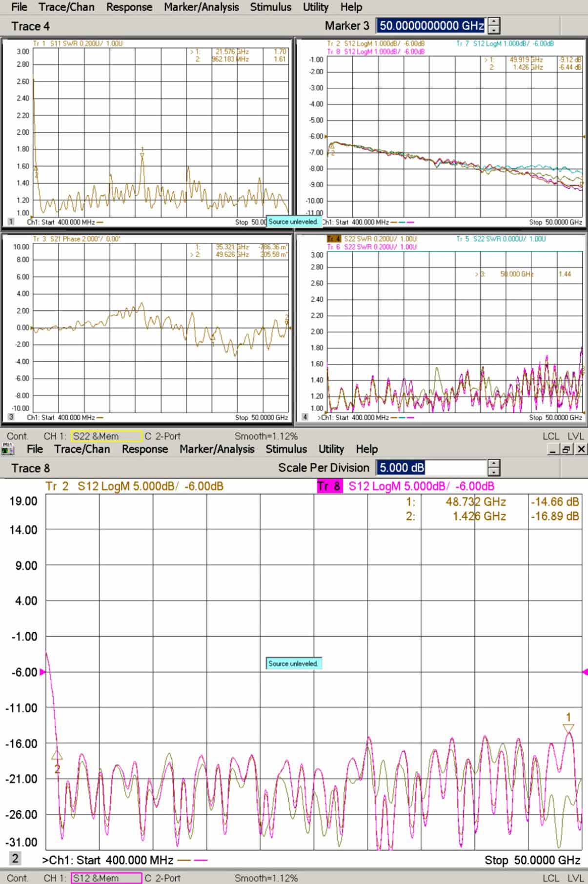
Task: Open the File menu in the Trace 4 window
Action: tap(20, 7)
